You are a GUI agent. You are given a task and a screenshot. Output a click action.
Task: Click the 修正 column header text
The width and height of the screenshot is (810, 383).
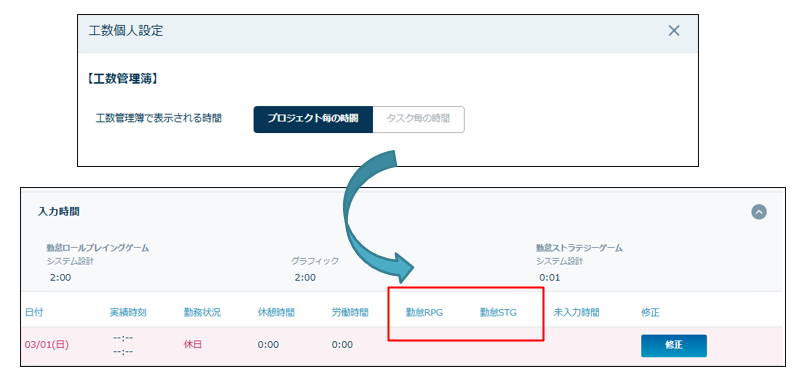pos(650,313)
